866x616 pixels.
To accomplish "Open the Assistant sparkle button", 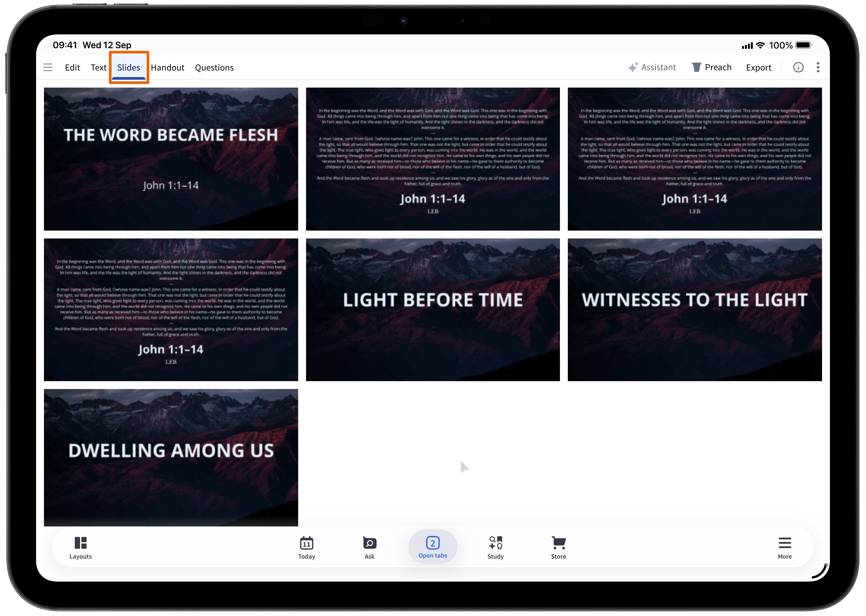I will (x=652, y=68).
